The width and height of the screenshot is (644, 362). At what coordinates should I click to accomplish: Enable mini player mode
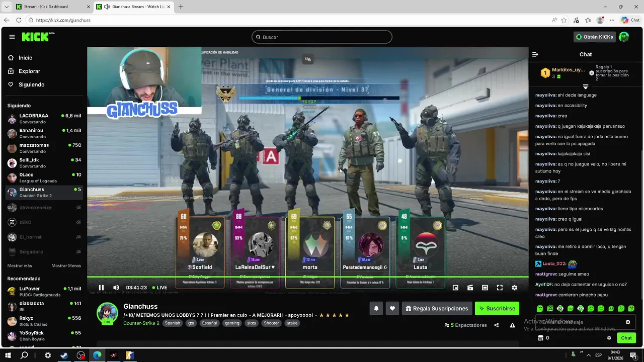455,288
